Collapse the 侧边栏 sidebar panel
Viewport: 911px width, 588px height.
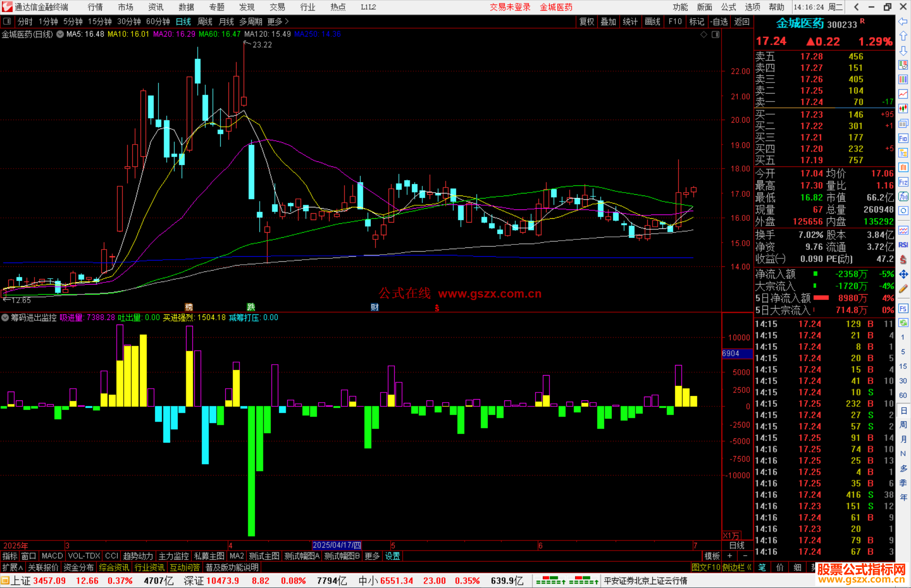coord(737,567)
